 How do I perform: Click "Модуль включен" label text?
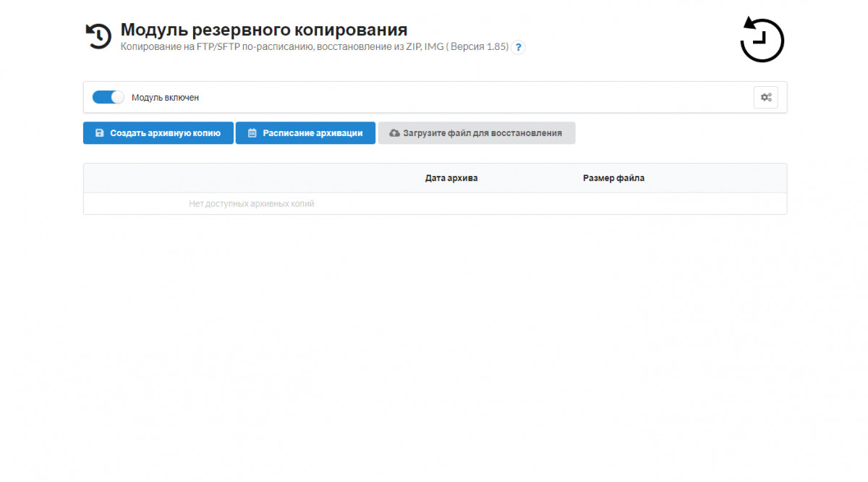click(165, 98)
